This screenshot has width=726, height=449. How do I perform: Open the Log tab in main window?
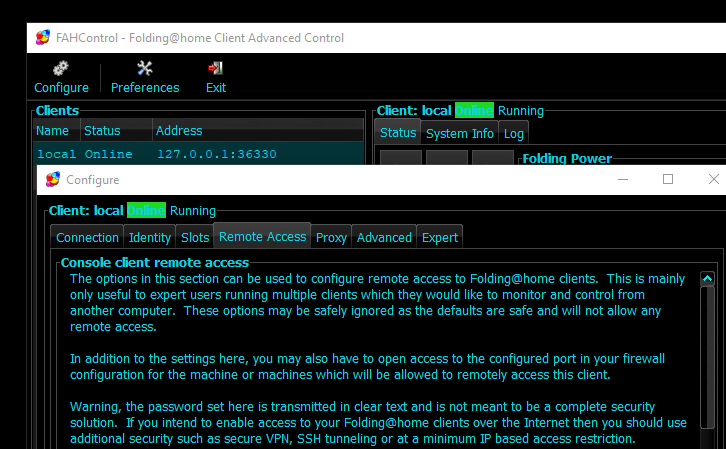click(x=513, y=133)
